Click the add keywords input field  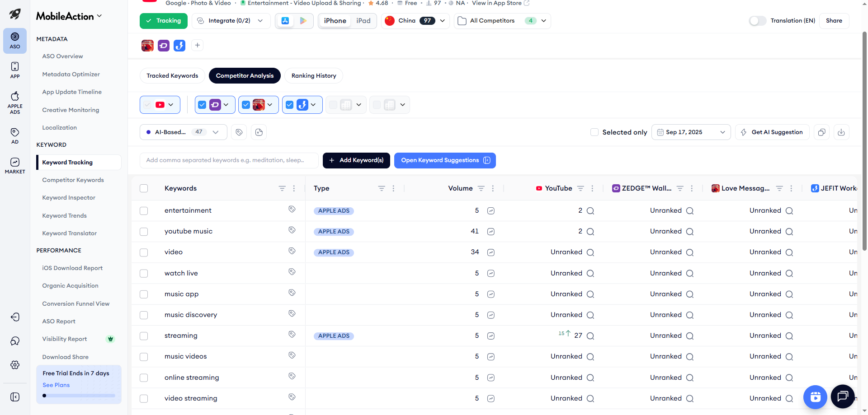tap(229, 160)
